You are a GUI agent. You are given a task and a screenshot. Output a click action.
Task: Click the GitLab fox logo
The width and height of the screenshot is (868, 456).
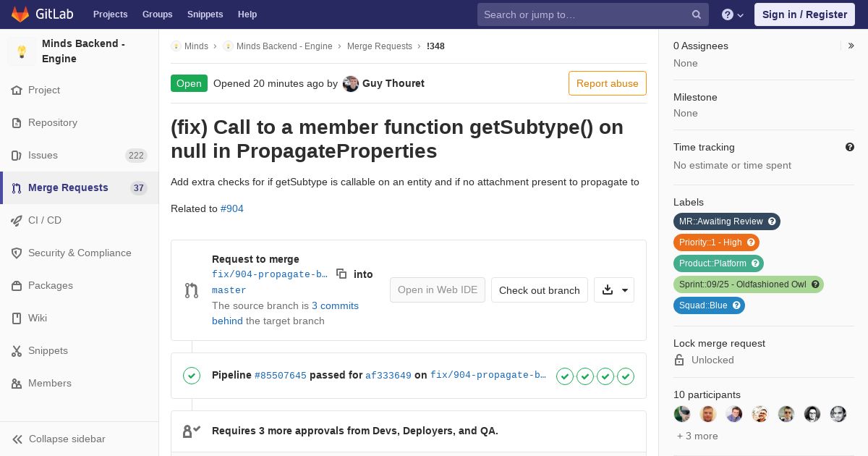pos(20,14)
